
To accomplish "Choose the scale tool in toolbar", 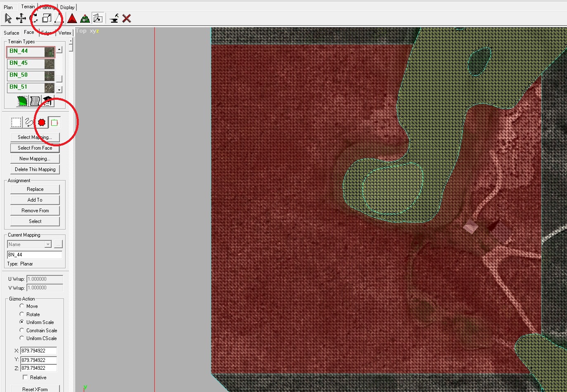I will (47, 18).
